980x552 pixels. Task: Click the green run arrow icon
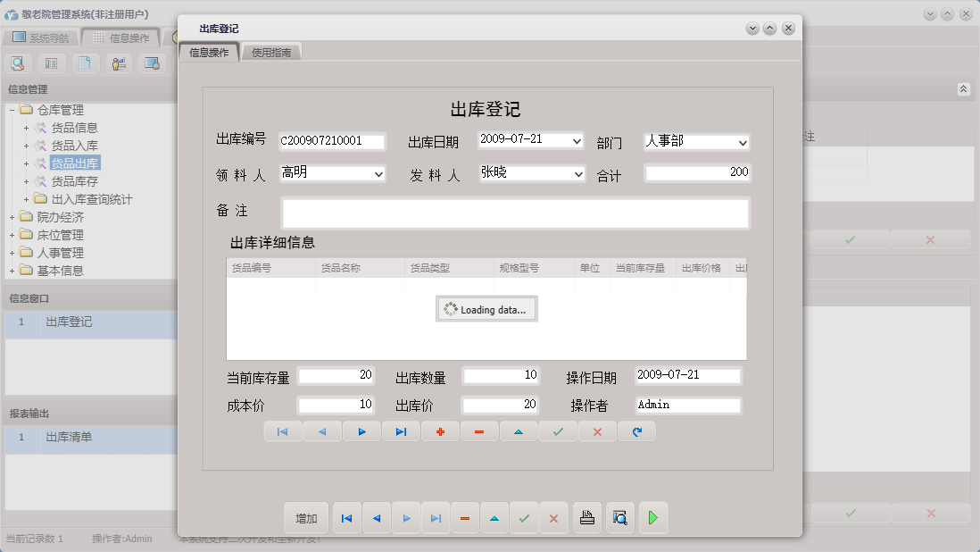[x=652, y=517]
